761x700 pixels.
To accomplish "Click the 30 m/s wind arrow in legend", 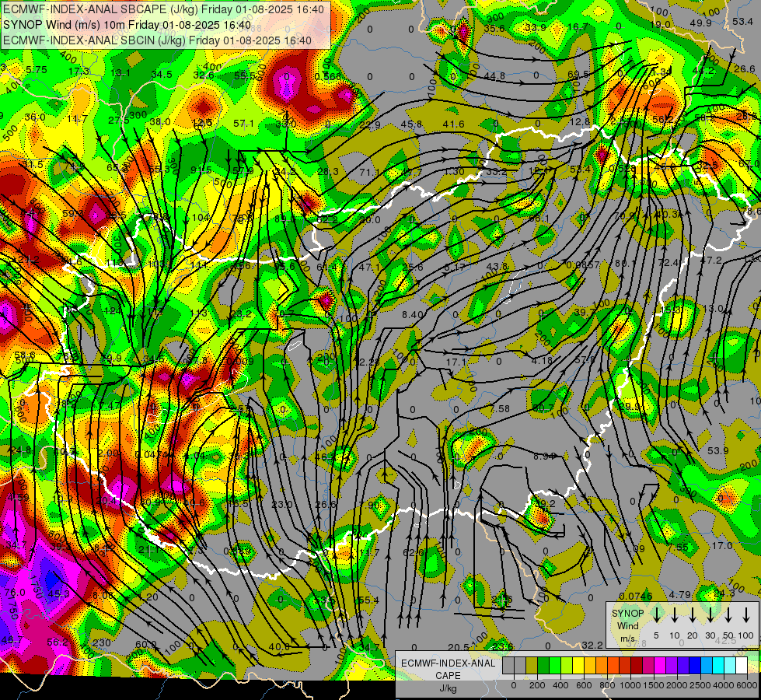I will (710, 614).
